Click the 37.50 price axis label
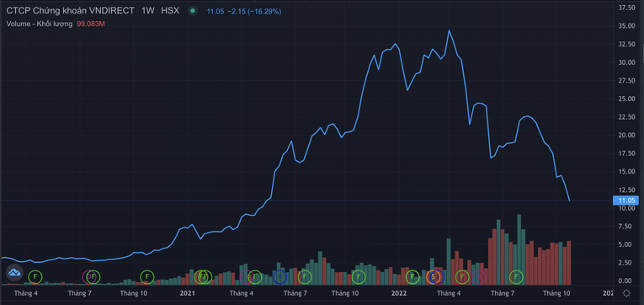This screenshot has width=644, height=305. [x=627, y=8]
